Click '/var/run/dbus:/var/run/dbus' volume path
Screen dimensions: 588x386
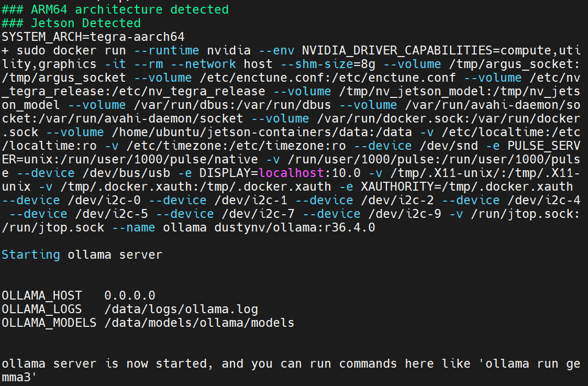click(x=232, y=105)
